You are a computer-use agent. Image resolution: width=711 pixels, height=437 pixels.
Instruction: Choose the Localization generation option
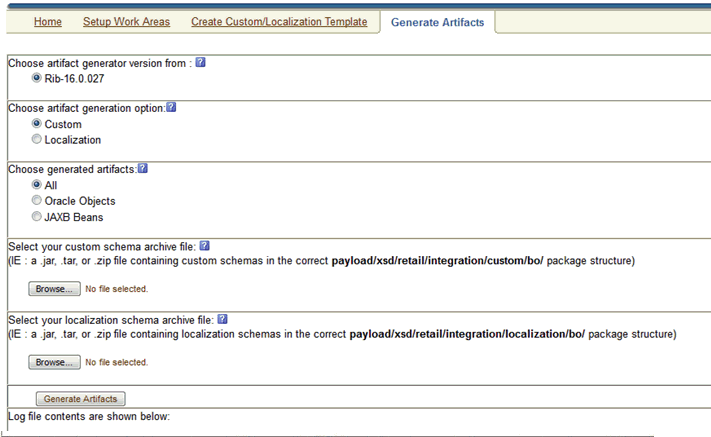coord(37,139)
